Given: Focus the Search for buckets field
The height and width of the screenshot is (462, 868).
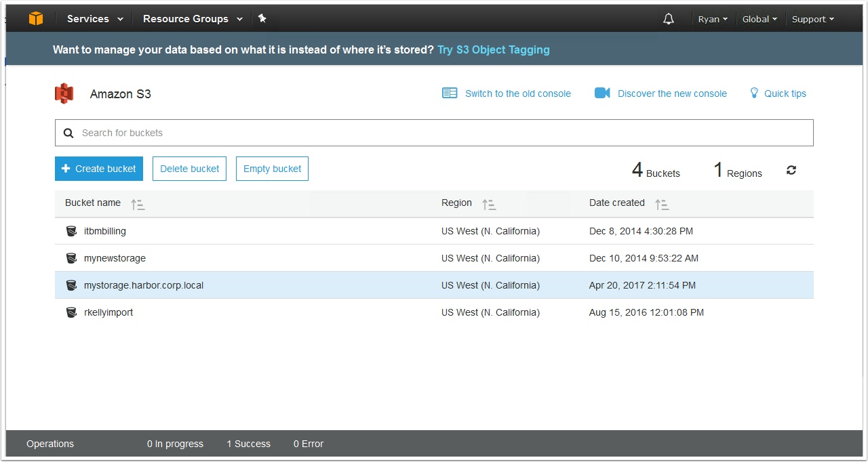Looking at the screenshot, I should click(434, 133).
